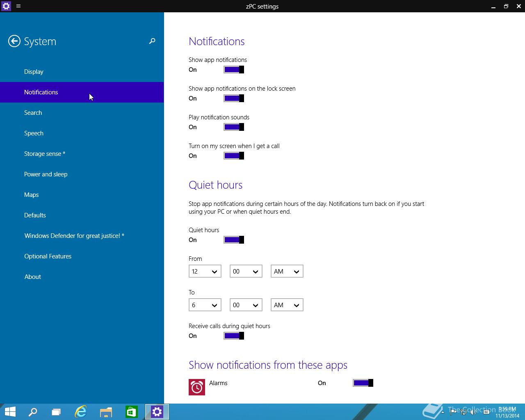Open Optional Features settings

coord(82,256)
